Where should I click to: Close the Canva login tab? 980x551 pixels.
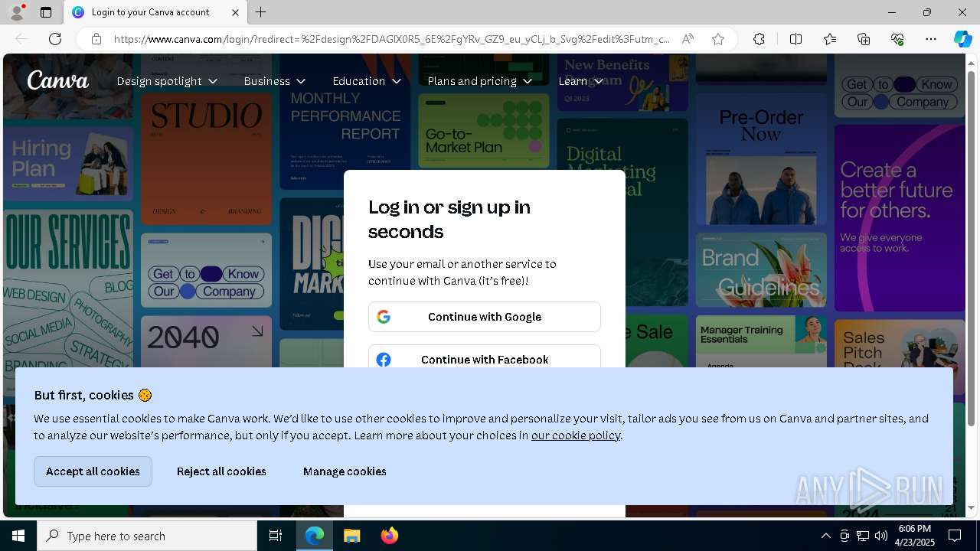click(235, 12)
